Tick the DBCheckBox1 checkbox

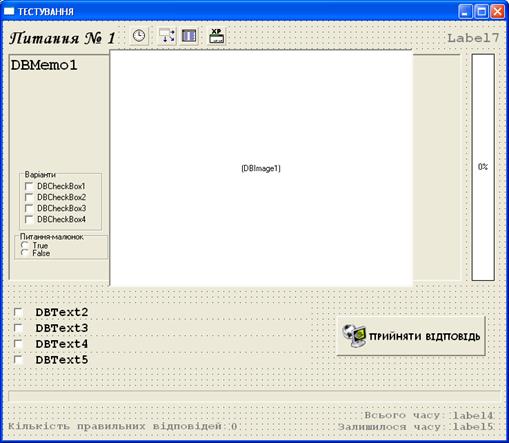click(29, 186)
